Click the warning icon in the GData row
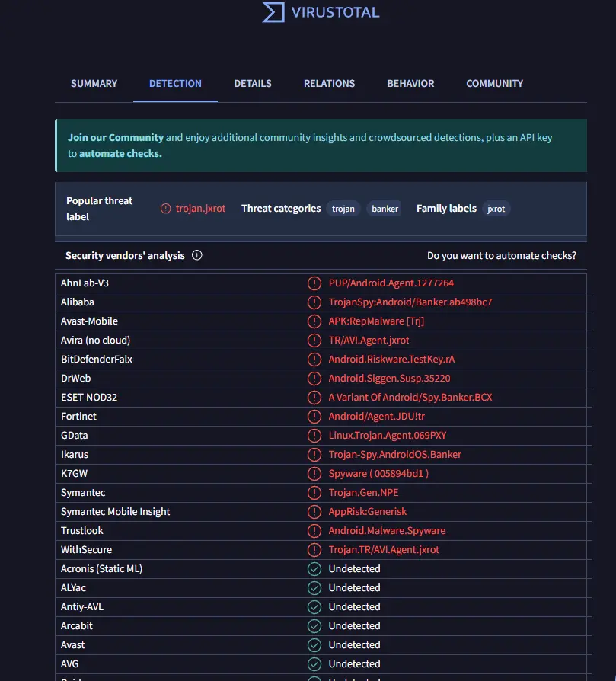Image resolution: width=616 pixels, height=681 pixels. (x=314, y=436)
